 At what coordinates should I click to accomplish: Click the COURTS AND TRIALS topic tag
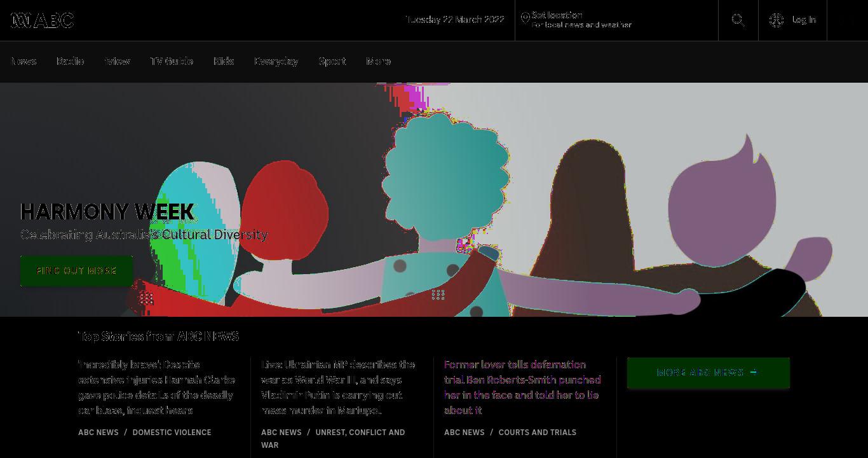537,433
